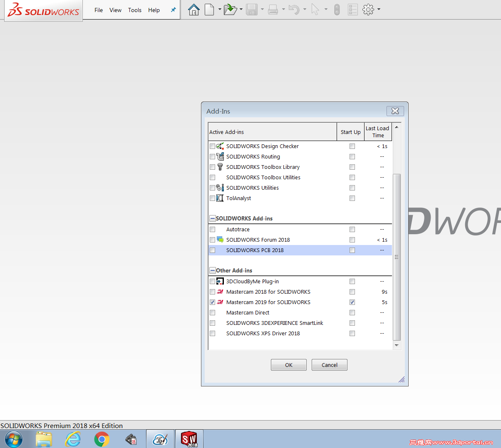Image resolution: width=501 pixels, height=448 pixels.
Task: Click scrollbar up arrow in Add-Ins list
Action: pos(397,127)
